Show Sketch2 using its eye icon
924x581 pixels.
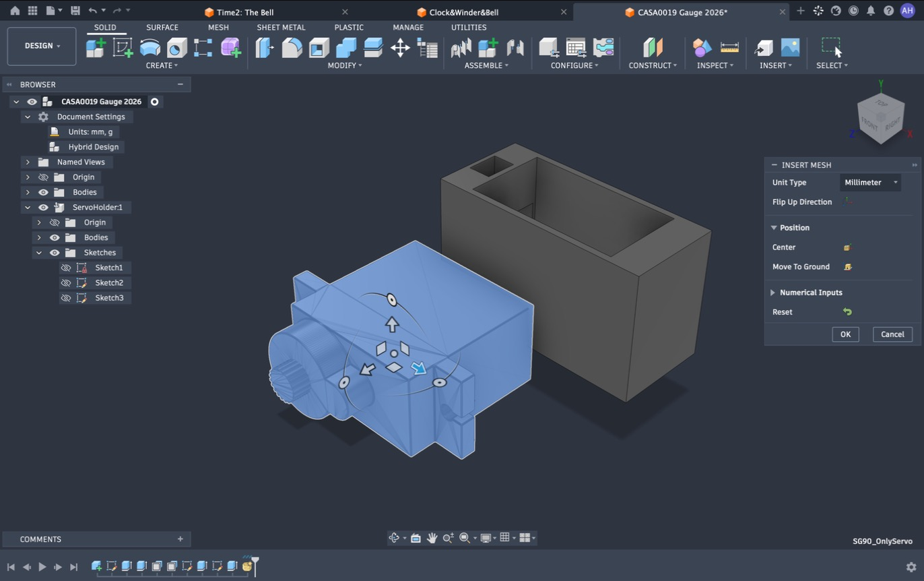(66, 283)
